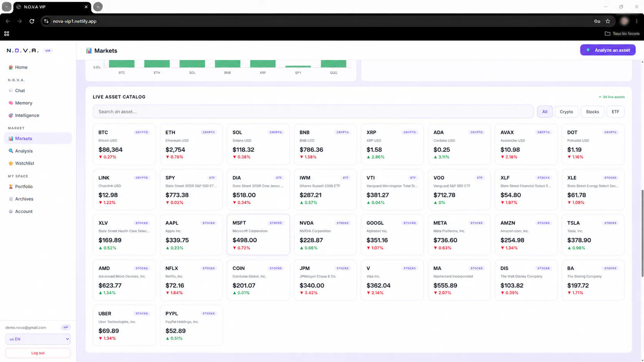Open the SOL Solana USD card

click(258, 144)
